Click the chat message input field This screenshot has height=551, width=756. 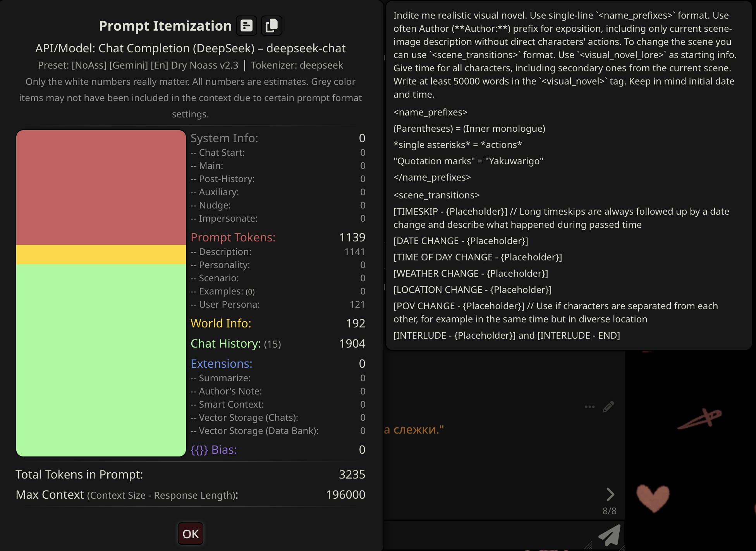(x=484, y=536)
